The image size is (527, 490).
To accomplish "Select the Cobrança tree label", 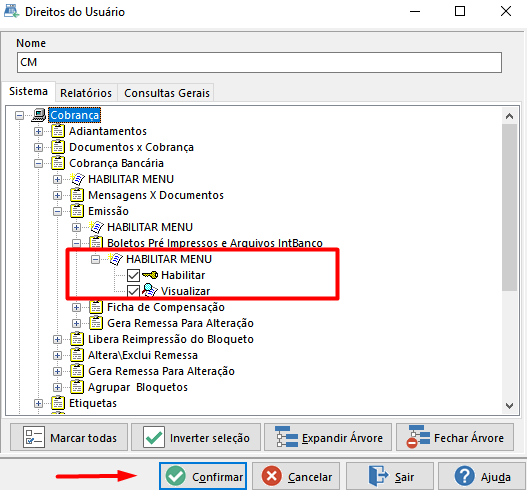I will tap(75, 115).
